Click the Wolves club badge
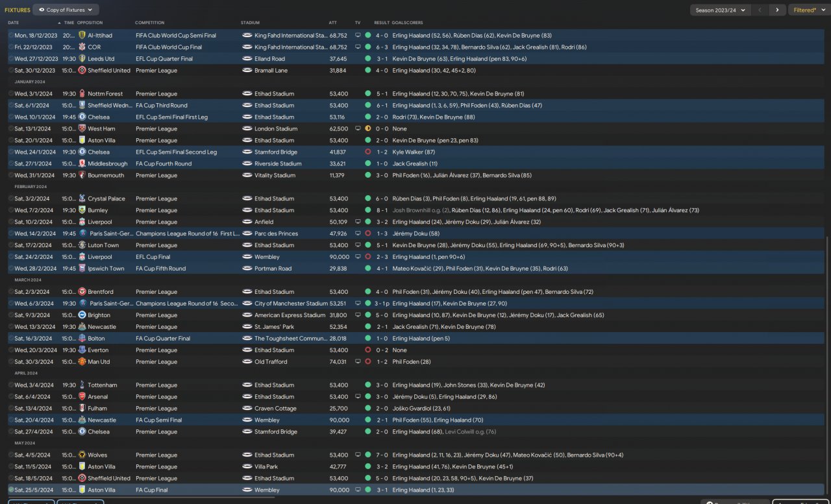The width and height of the screenshot is (831, 504). [82, 455]
